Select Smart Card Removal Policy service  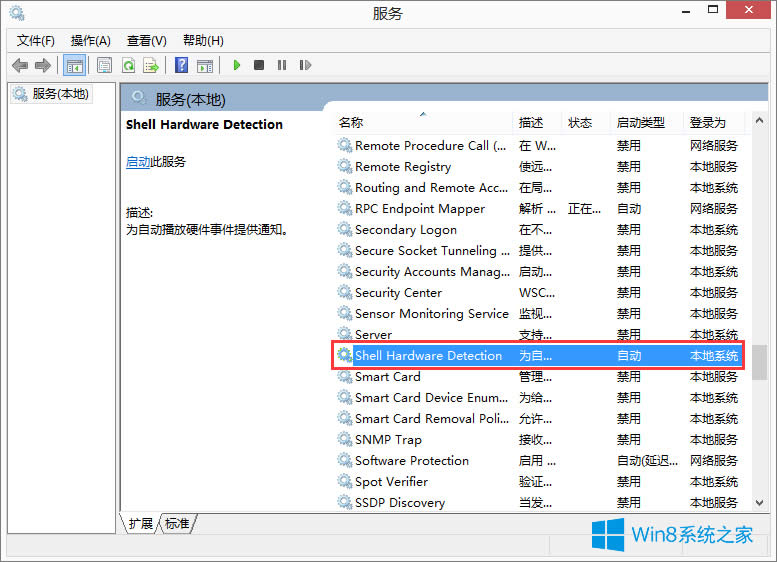432,418
